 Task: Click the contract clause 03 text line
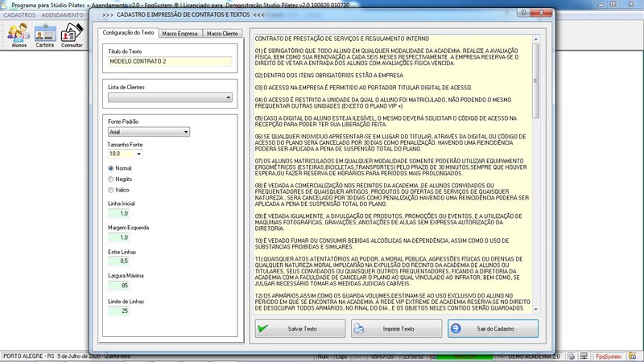pyautogui.click(x=364, y=88)
